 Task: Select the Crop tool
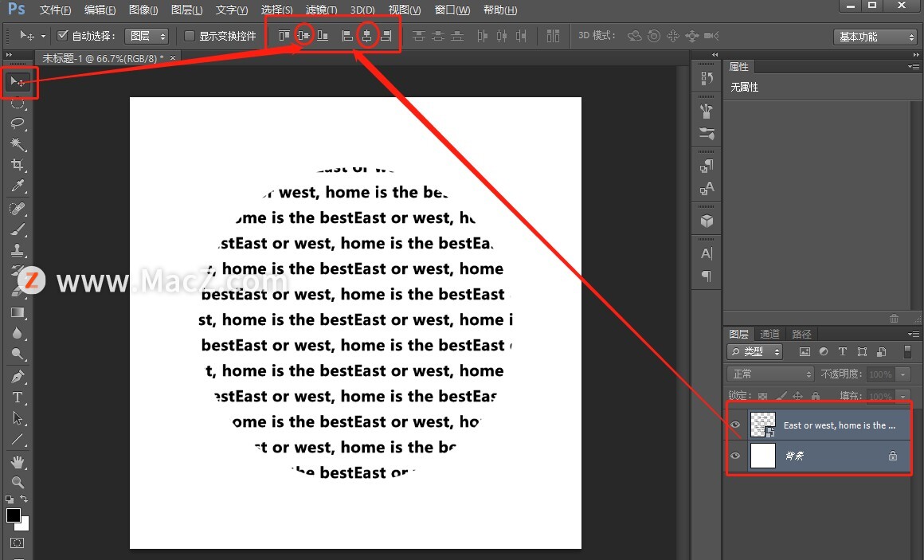(18, 164)
